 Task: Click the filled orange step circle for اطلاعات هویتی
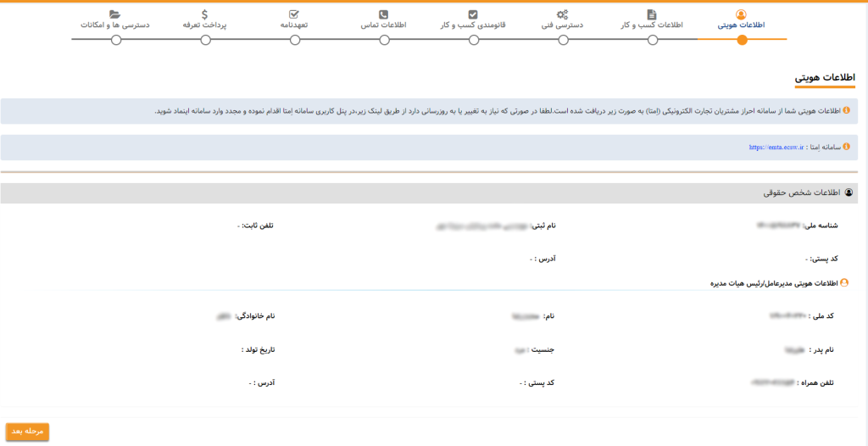click(742, 40)
